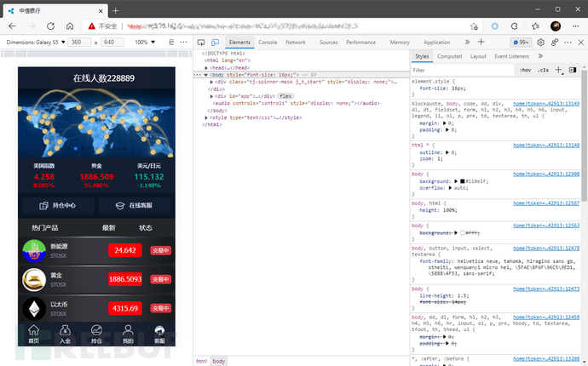Click the styles Filter input field
Image resolution: width=588 pixels, height=366 pixels.
(x=462, y=70)
